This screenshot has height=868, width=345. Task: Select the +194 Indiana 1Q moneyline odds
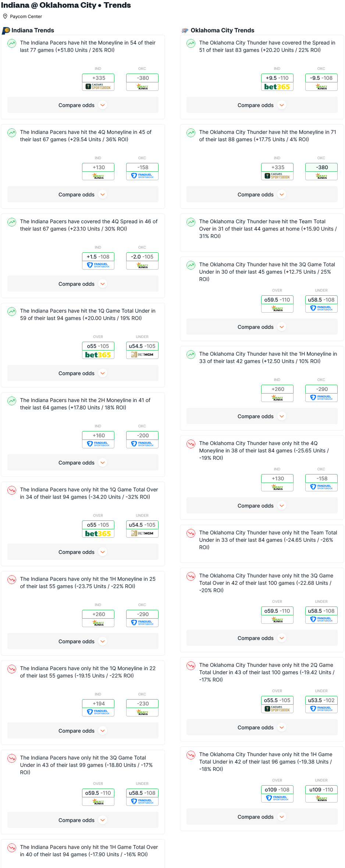tap(98, 704)
